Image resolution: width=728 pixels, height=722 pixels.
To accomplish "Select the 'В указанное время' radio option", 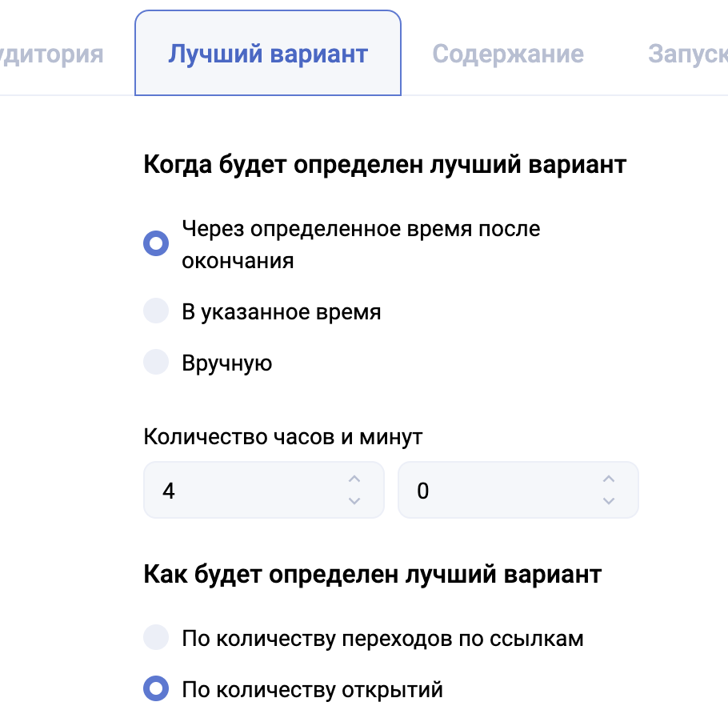I will tap(156, 311).
